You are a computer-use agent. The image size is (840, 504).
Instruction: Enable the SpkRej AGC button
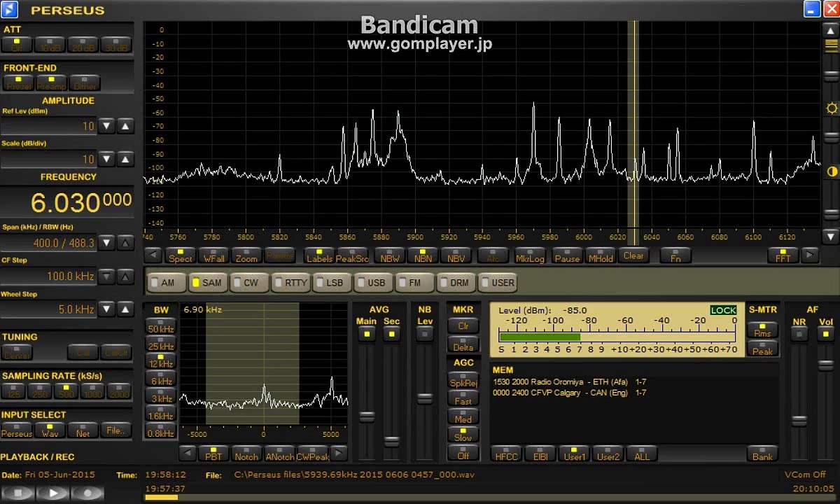[x=463, y=380]
